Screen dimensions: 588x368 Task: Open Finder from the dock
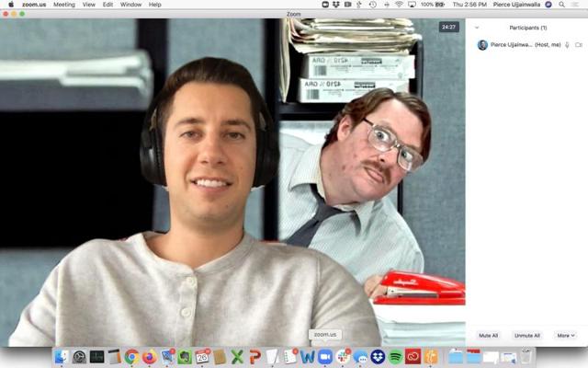click(x=62, y=356)
